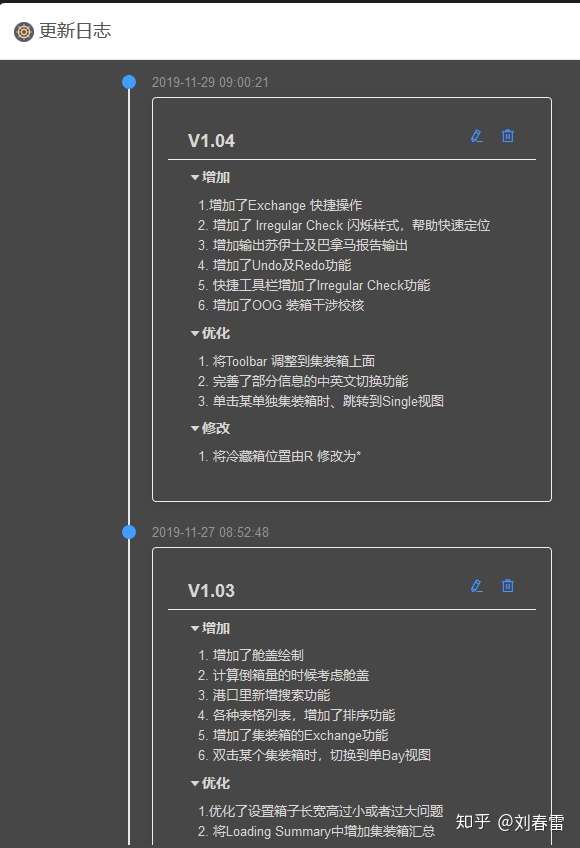Click the 2019-11-29 09:00:21 timestamp
The height and width of the screenshot is (848, 580).
210,82
